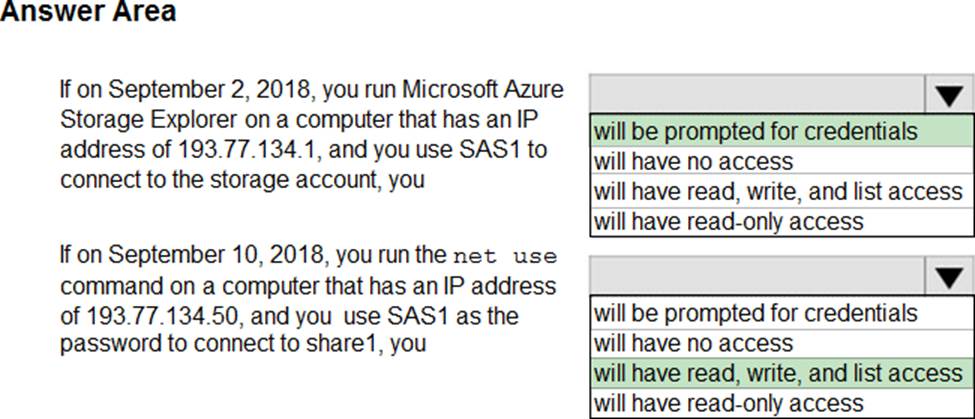Click the 'Answer Area' heading

pyautogui.click(x=88, y=11)
